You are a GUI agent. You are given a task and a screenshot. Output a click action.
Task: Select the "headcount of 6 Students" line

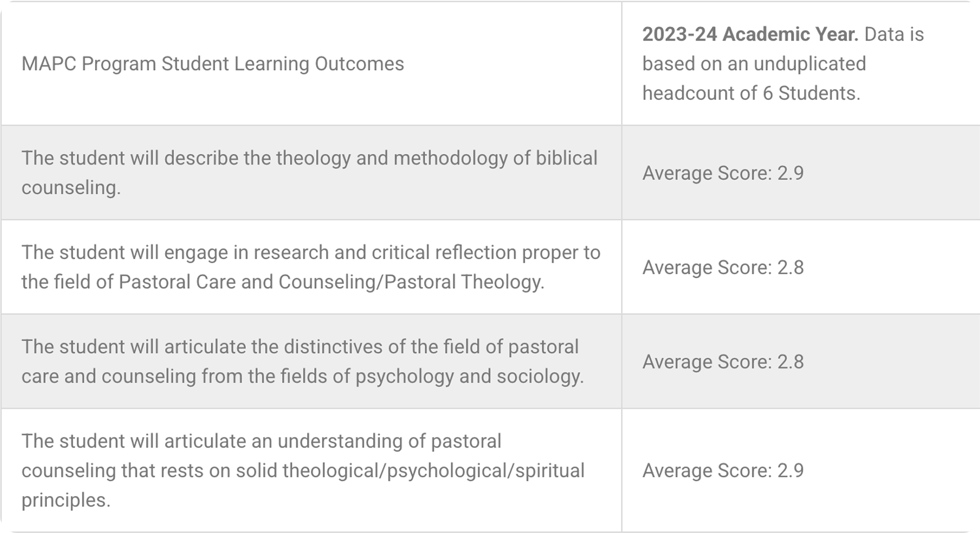(751, 93)
